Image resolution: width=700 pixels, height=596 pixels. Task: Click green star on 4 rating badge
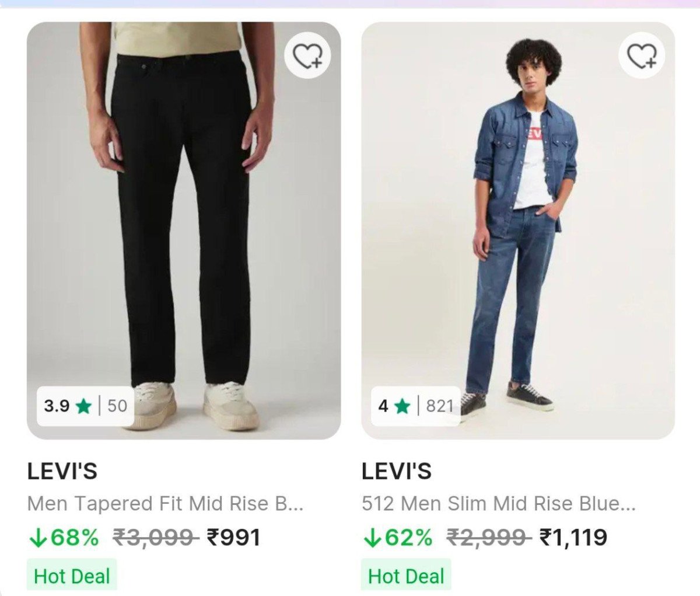pos(402,406)
